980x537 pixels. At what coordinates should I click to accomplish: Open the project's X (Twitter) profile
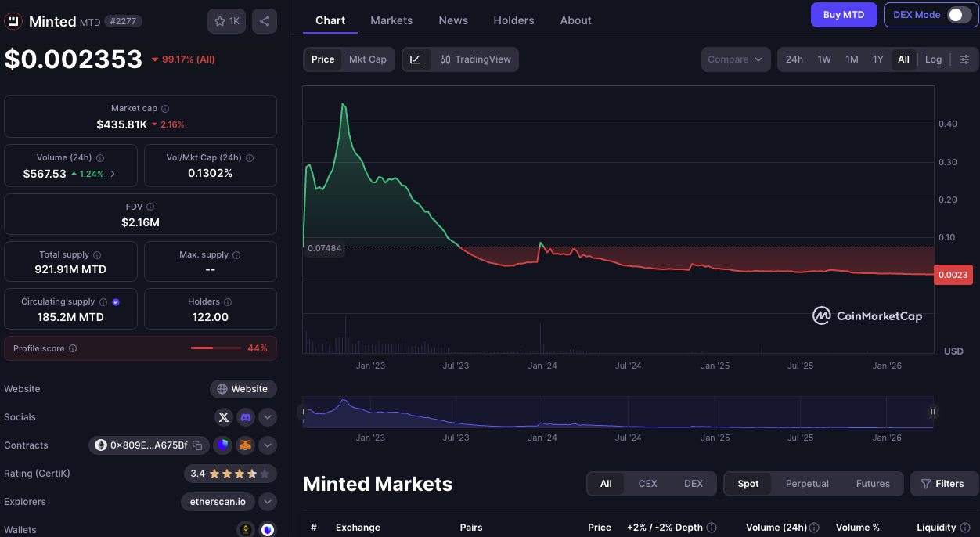(x=224, y=417)
